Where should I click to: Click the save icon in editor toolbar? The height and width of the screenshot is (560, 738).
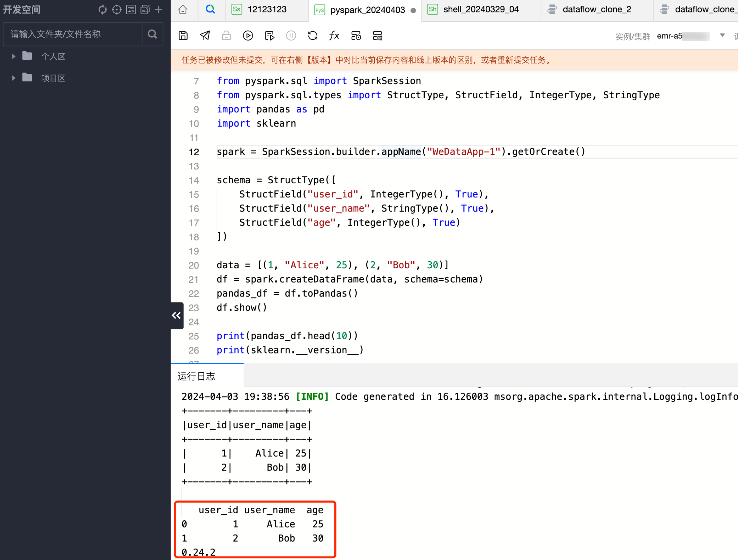[183, 36]
